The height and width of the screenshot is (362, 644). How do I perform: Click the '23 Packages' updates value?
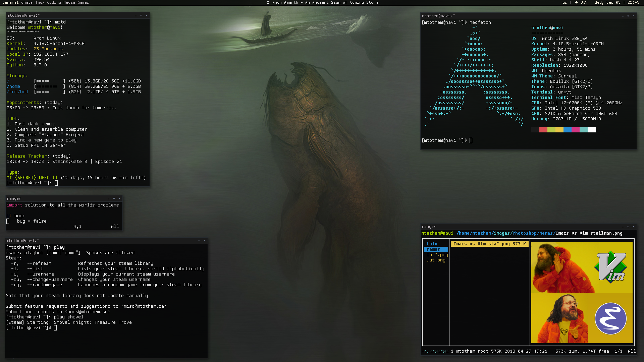[x=48, y=49]
